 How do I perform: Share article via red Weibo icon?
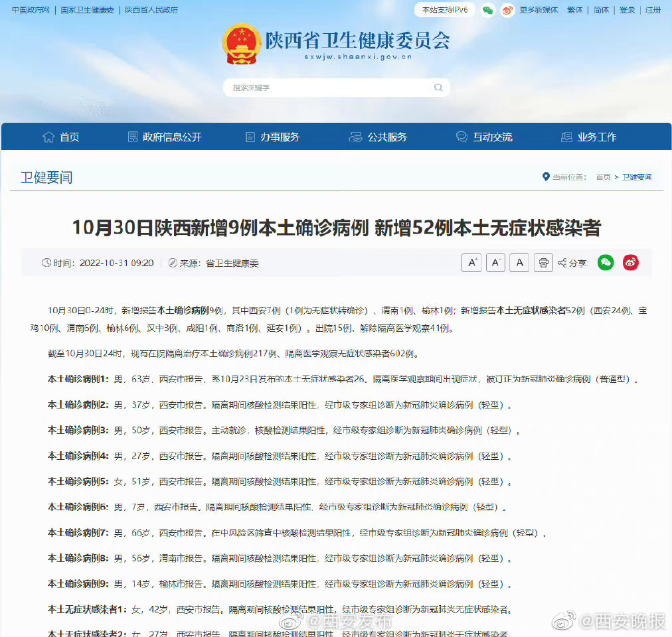(630, 263)
